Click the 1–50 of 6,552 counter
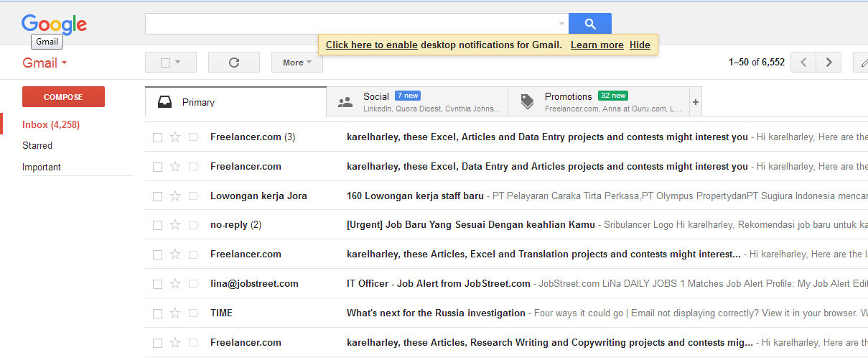868x358 pixels. (x=757, y=63)
